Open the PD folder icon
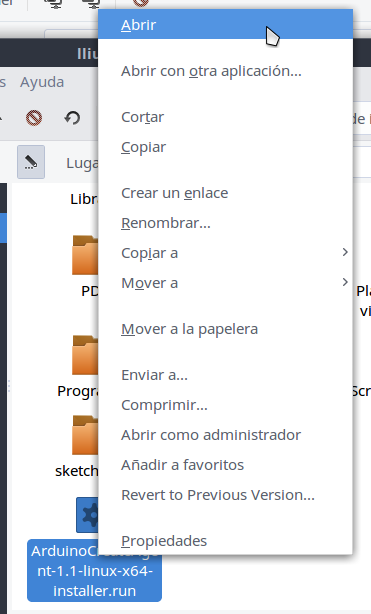 point(85,255)
